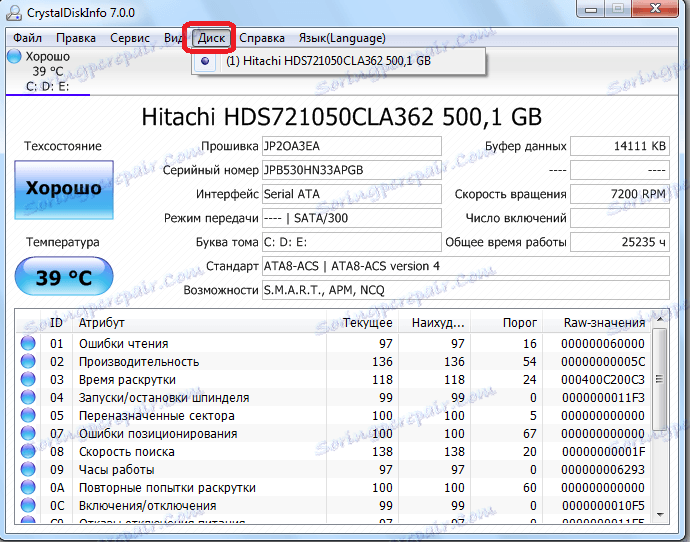Select the Переназначенные сектора row
This screenshot has width=690, height=542.
pos(334,415)
